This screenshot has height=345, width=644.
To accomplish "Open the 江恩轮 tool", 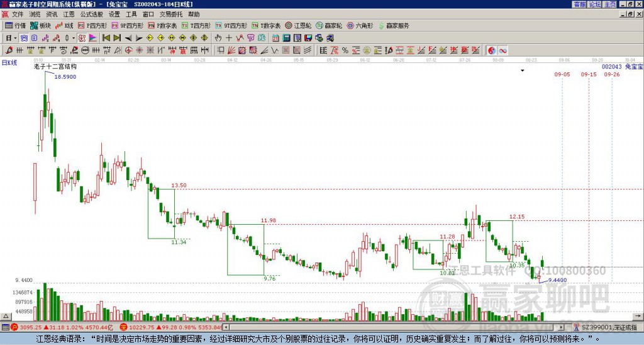I will pos(298,25).
